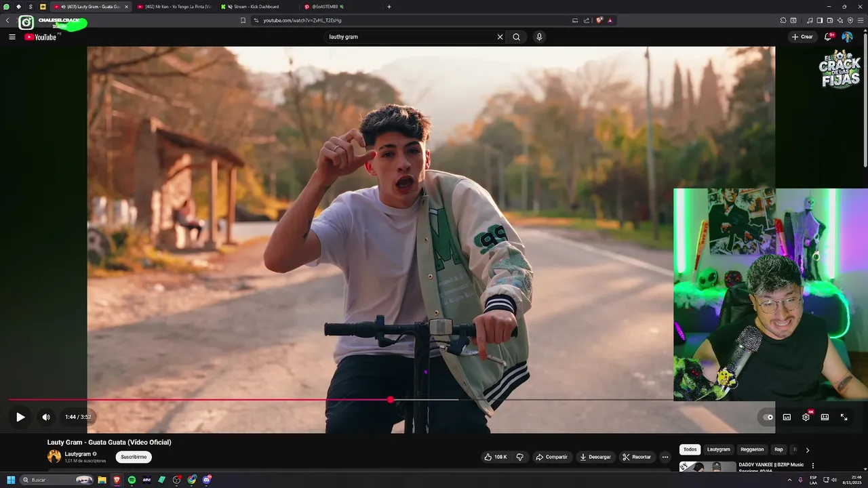This screenshot has width=868, height=488.
Task: Open the Brave Shields lion icon
Action: click(x=599, y=20)
